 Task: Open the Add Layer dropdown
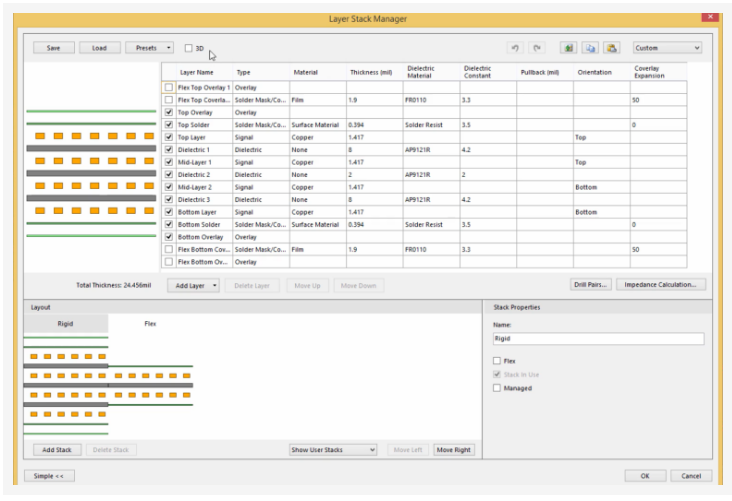(x=191, y=285)
